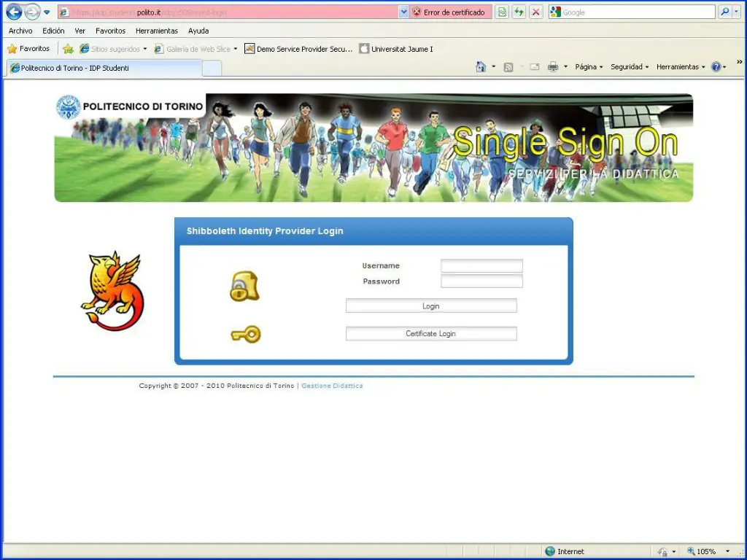Open the Página dropdown menu
Screen dimensions: 747x560
[589, 66]
